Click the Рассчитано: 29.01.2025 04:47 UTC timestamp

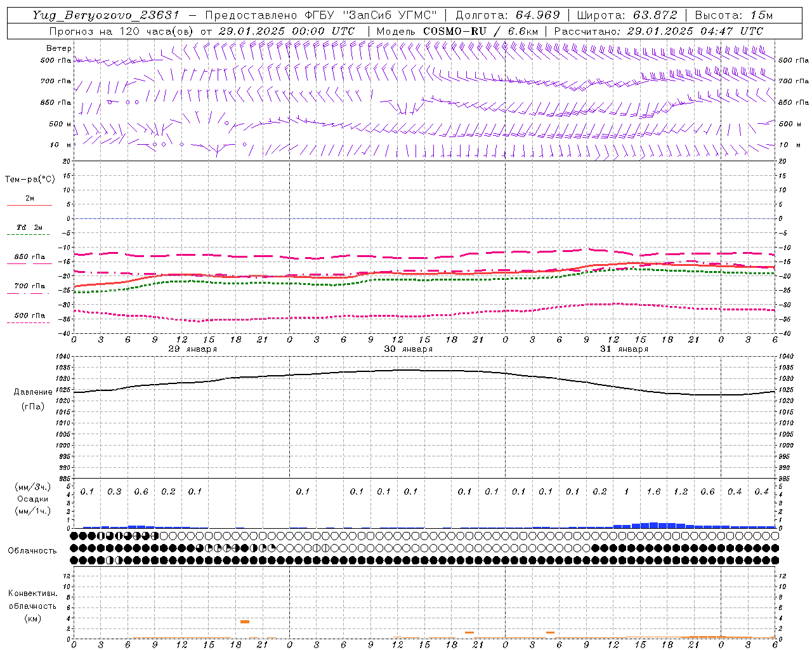(658, 31)
